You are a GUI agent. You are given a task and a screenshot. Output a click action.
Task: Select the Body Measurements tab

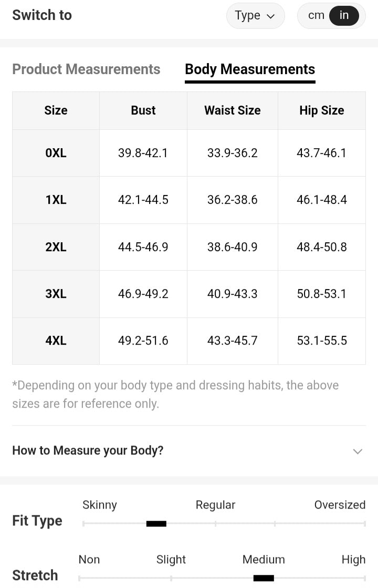[x=250, y=69]
